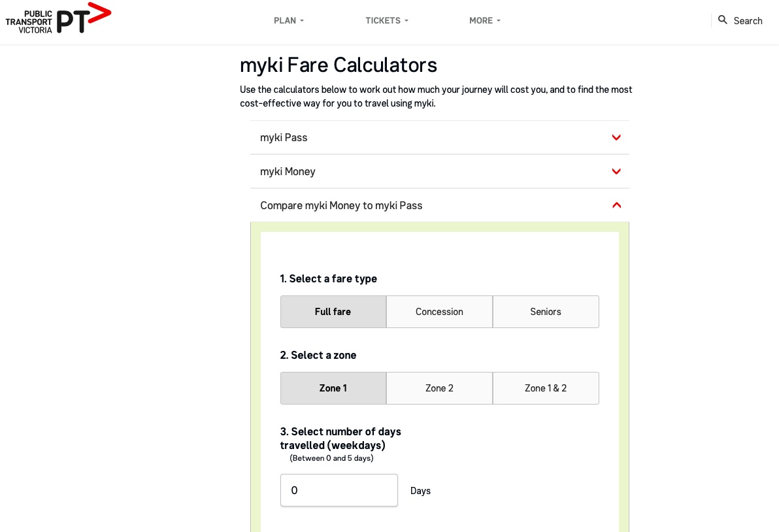779x532 pixels.
Task: Select the Full fare option
Action: coord(333,312)
